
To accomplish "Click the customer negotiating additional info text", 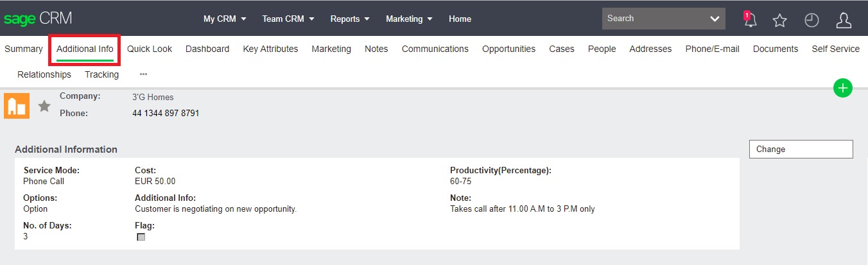I will click(216, 209).
